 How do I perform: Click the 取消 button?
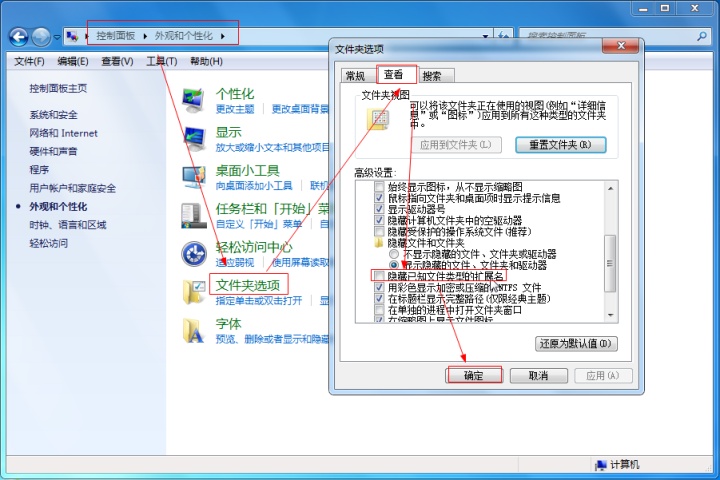tap(539, 375)
